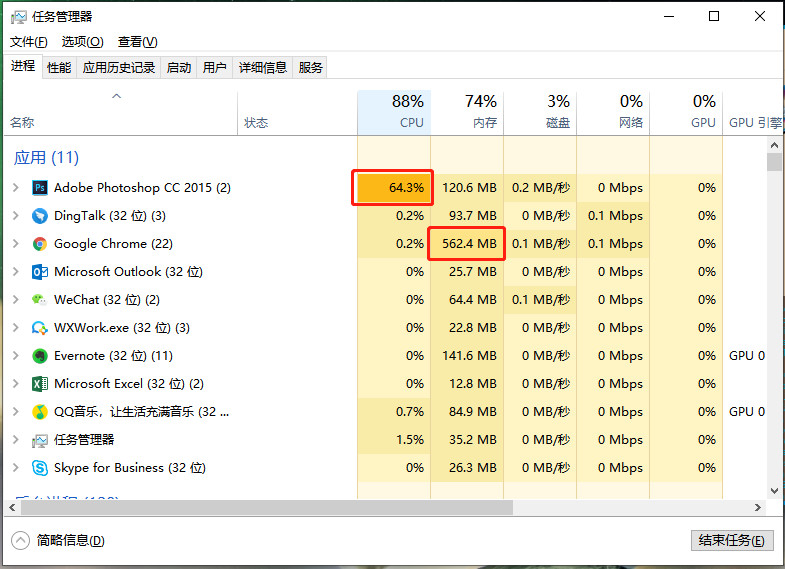Sort processes by CPU column header

394,111
